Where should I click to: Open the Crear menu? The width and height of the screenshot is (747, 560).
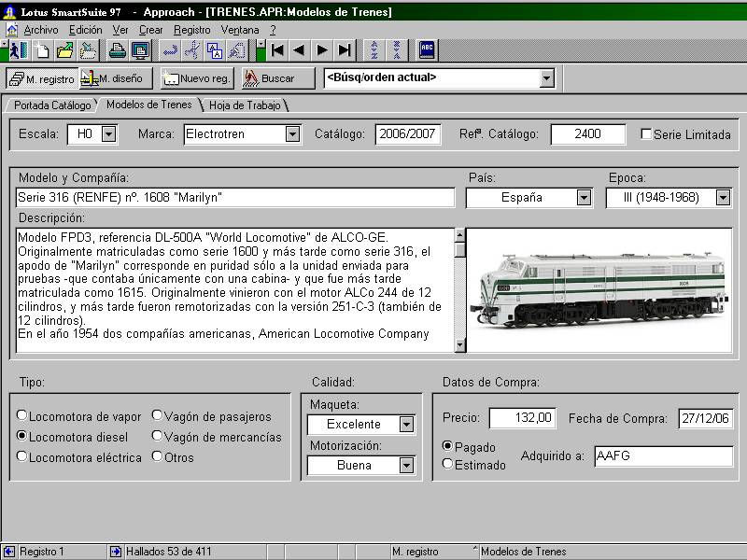[x=151, y=30]
